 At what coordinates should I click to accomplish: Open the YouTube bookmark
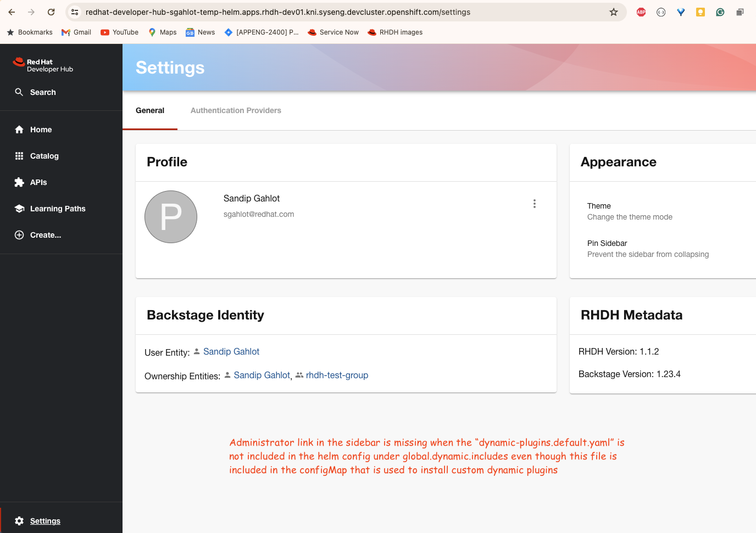pyautogui.click(x=120, y=32)
